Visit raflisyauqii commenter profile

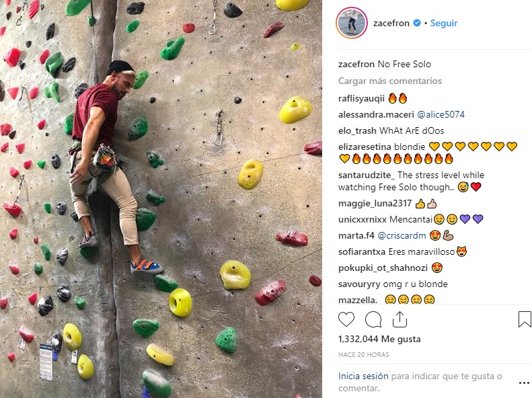coord(361,98)
